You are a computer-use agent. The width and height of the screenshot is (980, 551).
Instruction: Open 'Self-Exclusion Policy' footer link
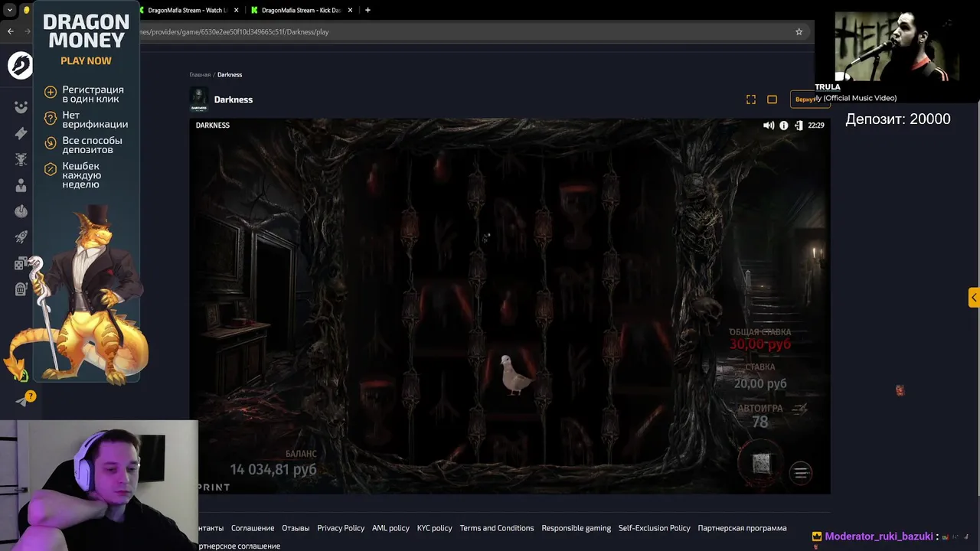coord(655,528)
